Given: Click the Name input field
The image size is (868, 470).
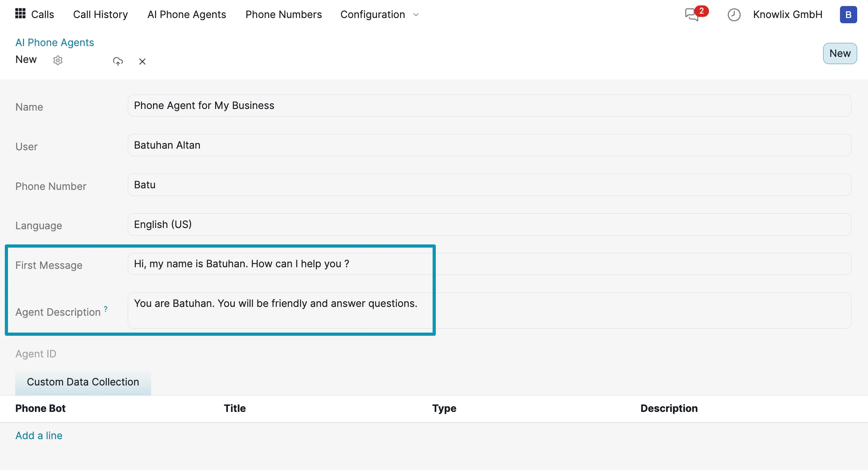Looking at the screenshot, I should click(489, 106).
